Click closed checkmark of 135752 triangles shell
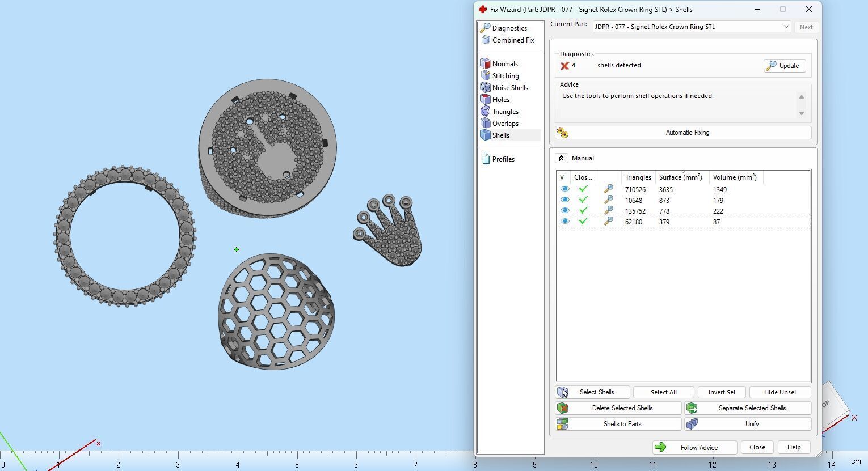Viewport: 868px width, 471px height. tap(583, 211)
